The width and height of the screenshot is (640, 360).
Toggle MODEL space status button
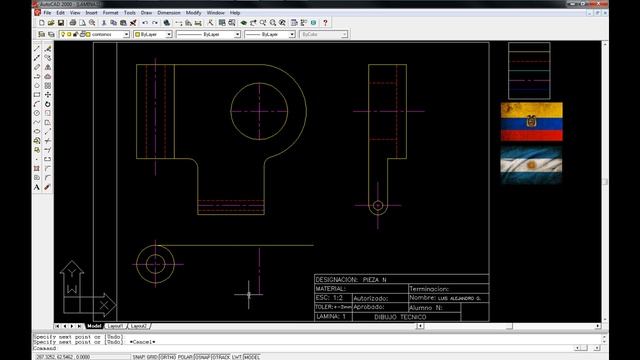click(x=251, y=357)
